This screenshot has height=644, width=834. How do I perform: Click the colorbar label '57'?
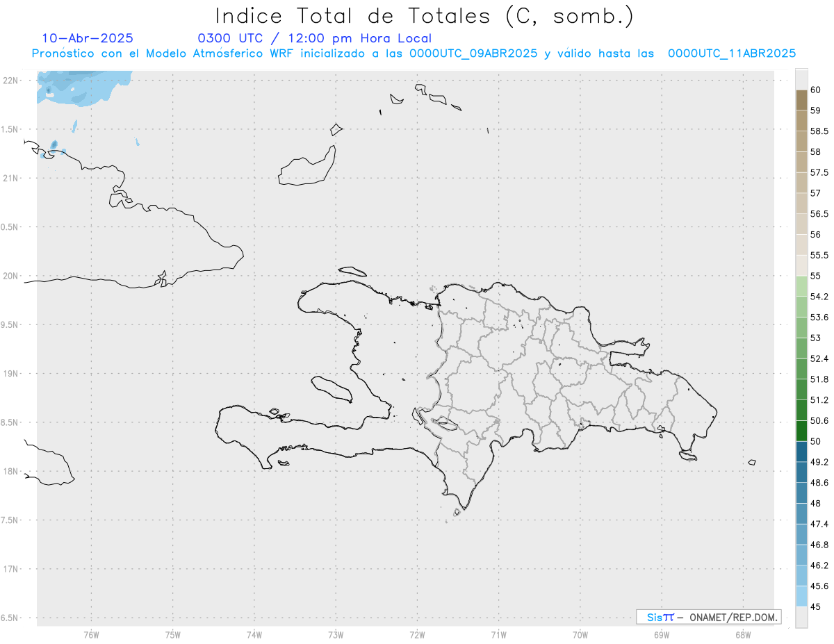815,193
